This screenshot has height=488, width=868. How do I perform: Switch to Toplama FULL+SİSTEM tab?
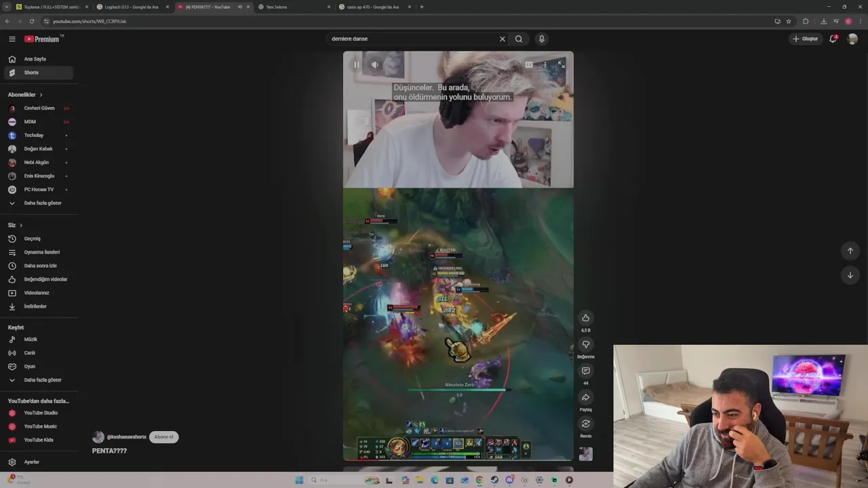(51, 7)
